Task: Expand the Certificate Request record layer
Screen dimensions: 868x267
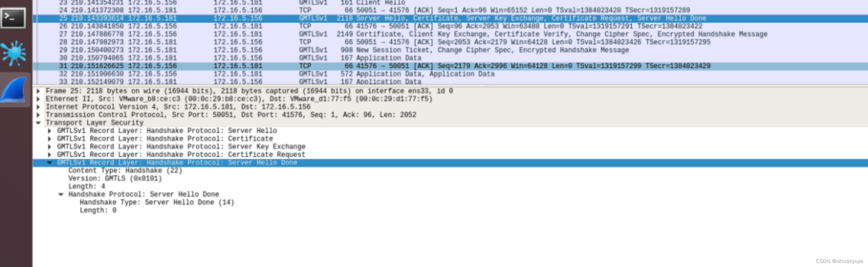Action: click(x=50, y=155)
